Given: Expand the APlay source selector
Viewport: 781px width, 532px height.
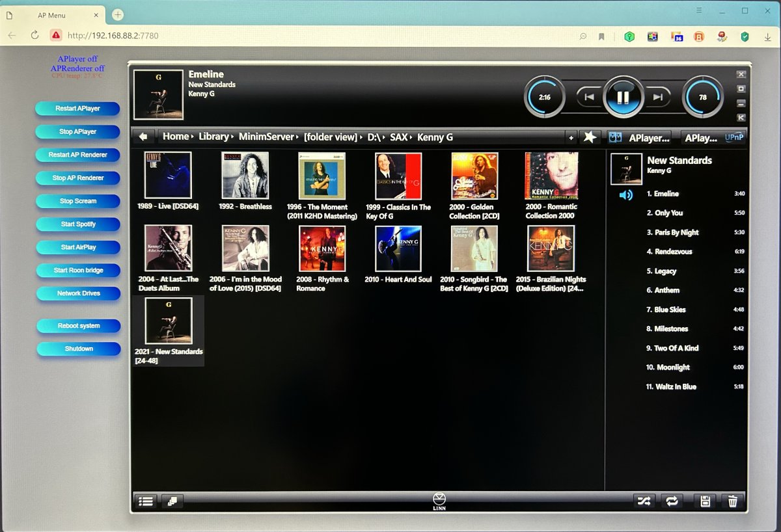Looking at the screenshot, I should coord(700,137).
